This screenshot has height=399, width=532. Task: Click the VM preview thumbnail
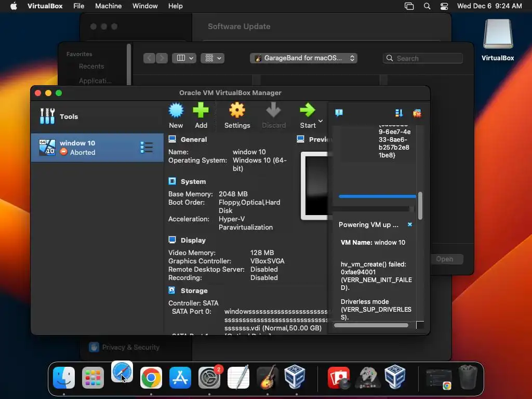[314, 185]
